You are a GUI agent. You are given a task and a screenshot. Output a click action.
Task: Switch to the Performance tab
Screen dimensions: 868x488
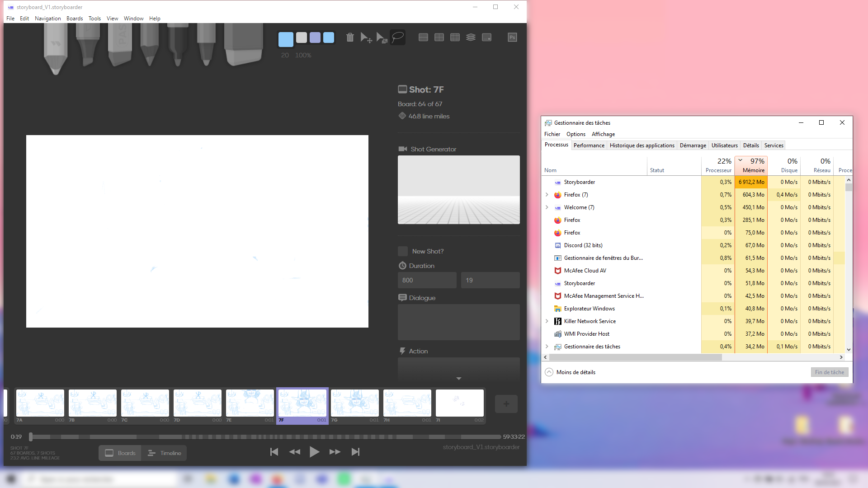[589, 145]
